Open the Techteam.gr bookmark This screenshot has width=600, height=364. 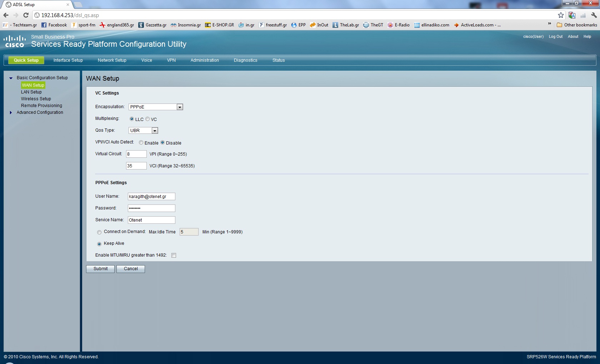(20, 25)
